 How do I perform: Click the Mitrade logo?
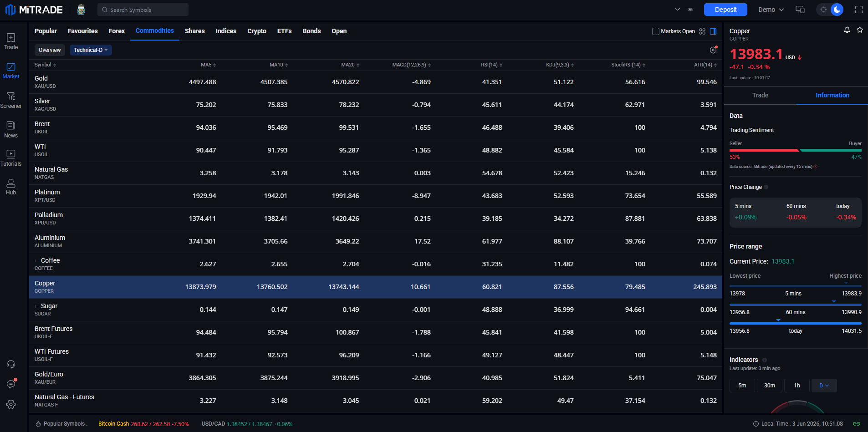pos(34,10)
